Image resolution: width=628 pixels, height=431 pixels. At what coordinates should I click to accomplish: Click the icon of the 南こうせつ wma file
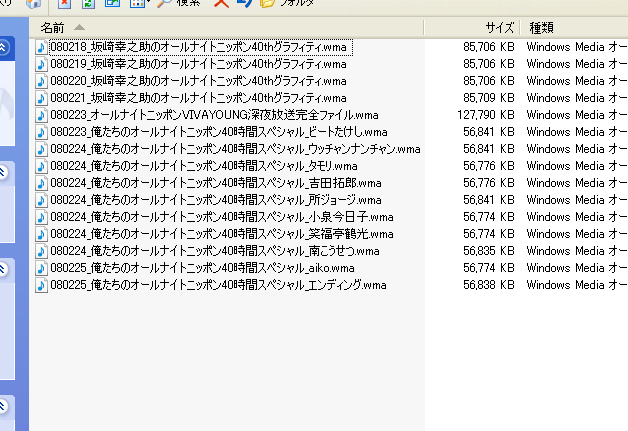[41, 252]
